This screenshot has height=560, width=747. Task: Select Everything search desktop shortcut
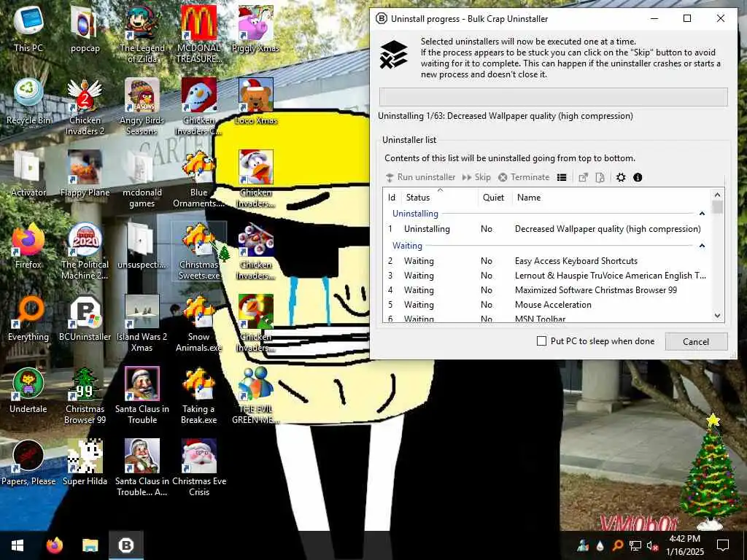pyautogui.click(x=28, y=318)
